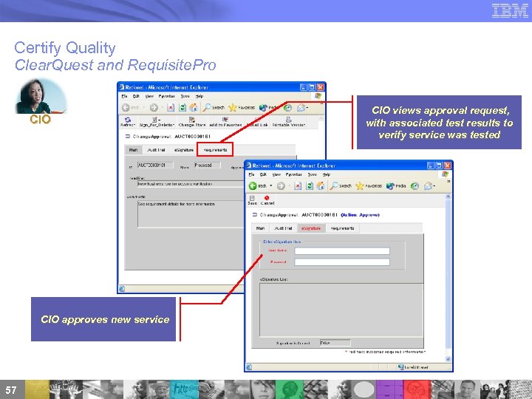Click Back arrow in back window
Screen dimensions: 532x399
pyautogui.click(x=126, y=108)
